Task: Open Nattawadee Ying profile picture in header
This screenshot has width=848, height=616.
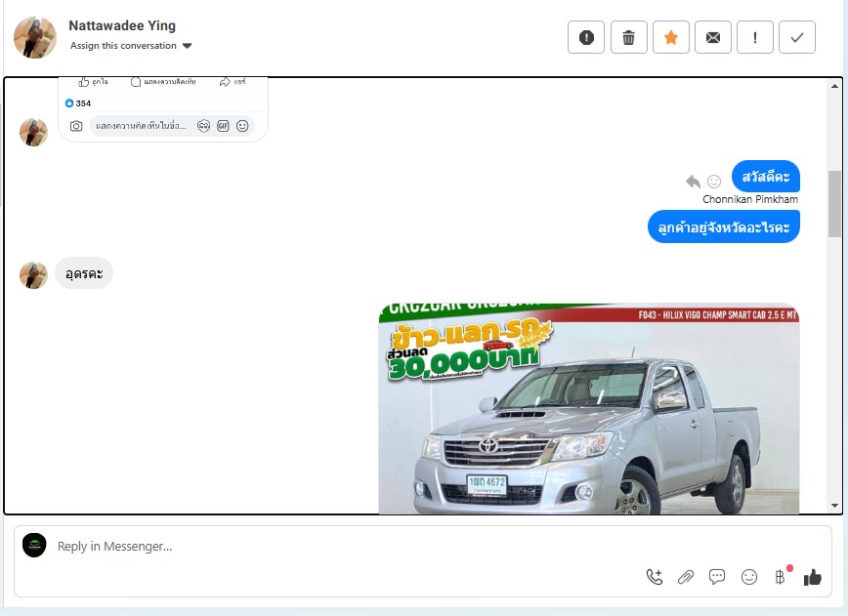Action: pyautogui.click(x=34, y=37)
